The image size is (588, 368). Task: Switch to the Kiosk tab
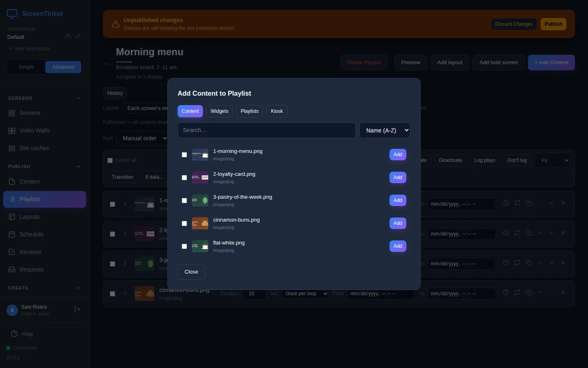(x=277, y=111)
